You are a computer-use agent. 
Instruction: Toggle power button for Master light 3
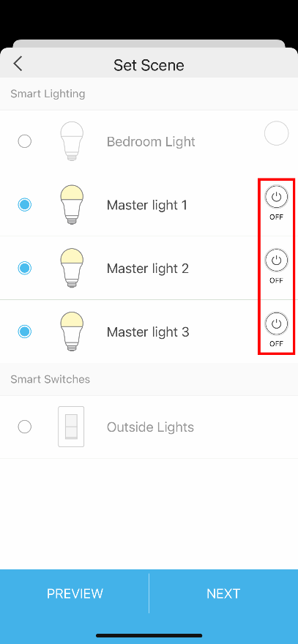[x=276, y=323]
